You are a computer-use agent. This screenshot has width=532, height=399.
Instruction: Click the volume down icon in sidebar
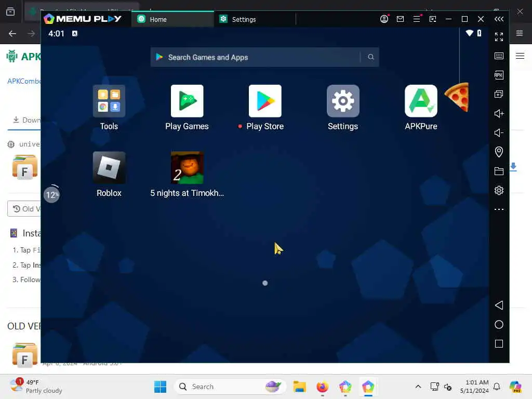[499, 132]
